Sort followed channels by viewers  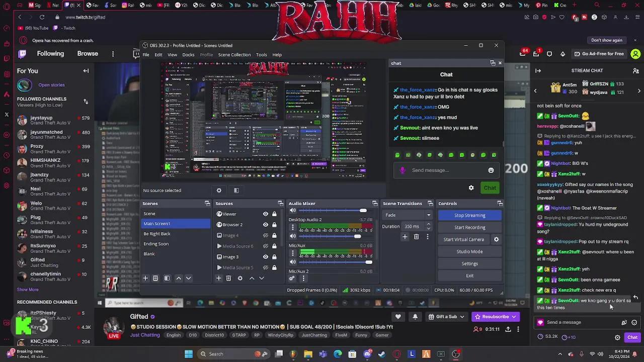point(86,102)
